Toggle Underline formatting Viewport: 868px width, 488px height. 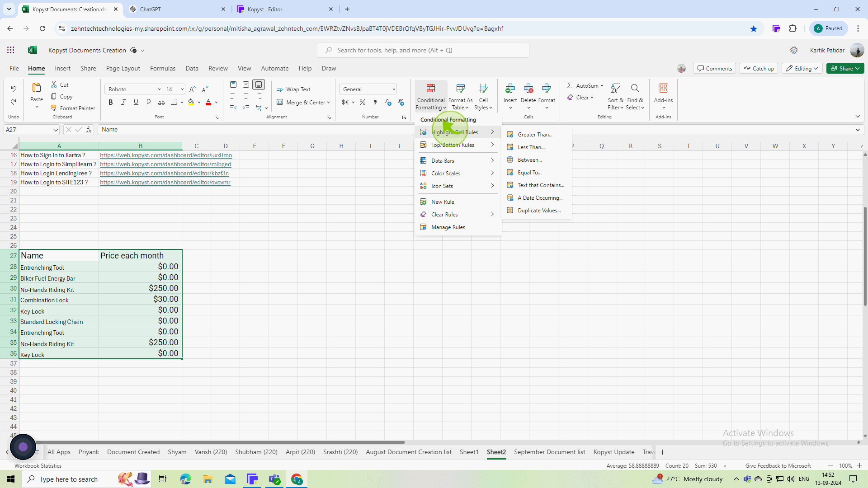(136, 102)
